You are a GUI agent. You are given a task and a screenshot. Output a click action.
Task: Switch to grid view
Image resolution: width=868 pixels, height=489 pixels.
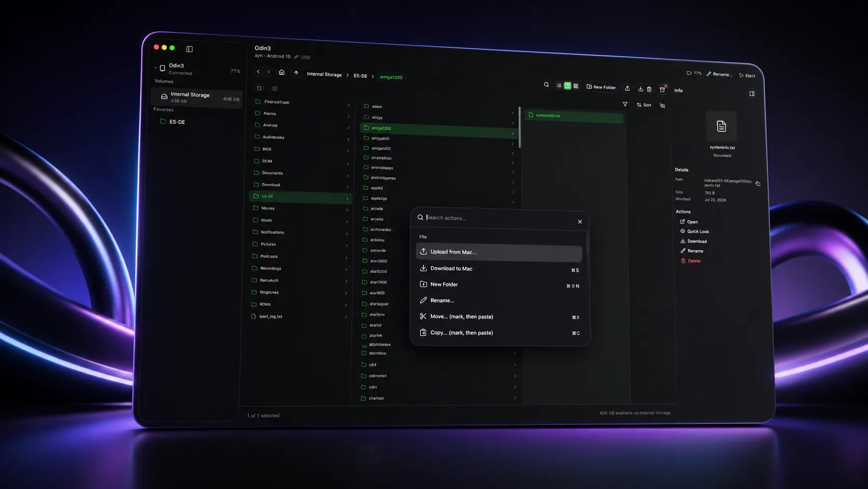[x=576, y=86]
